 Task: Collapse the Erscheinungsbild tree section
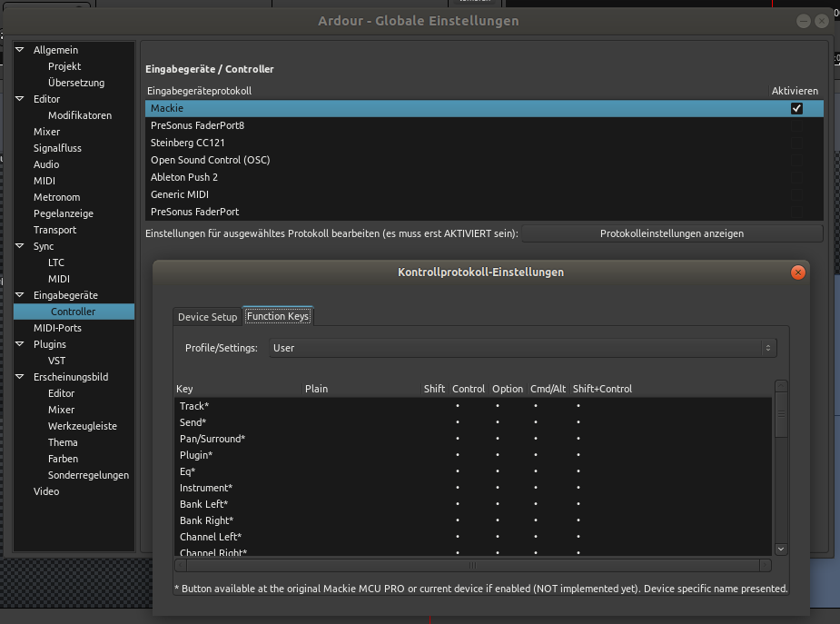click(x=20, y=377)
